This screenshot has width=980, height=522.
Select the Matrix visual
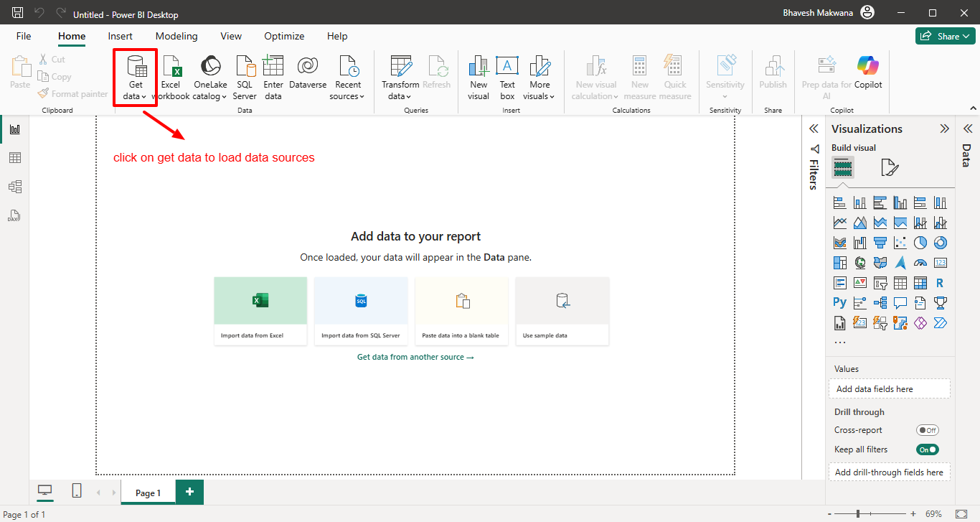(920, 283)
